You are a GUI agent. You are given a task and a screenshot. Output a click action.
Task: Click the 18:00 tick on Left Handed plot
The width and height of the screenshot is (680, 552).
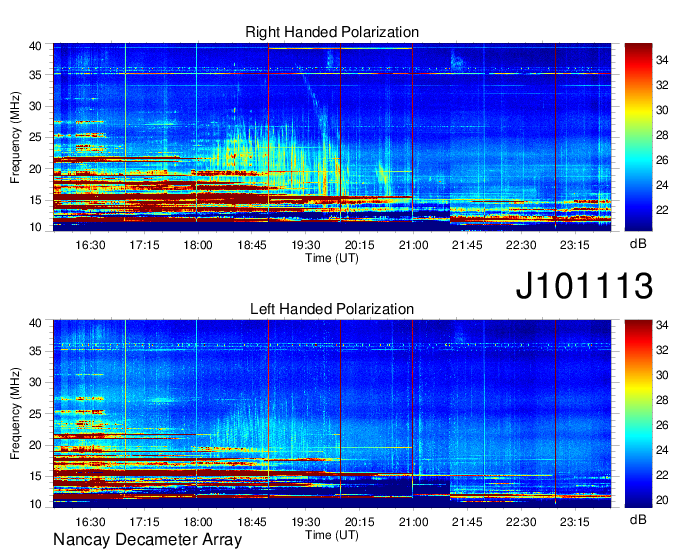tap(198, 522)
